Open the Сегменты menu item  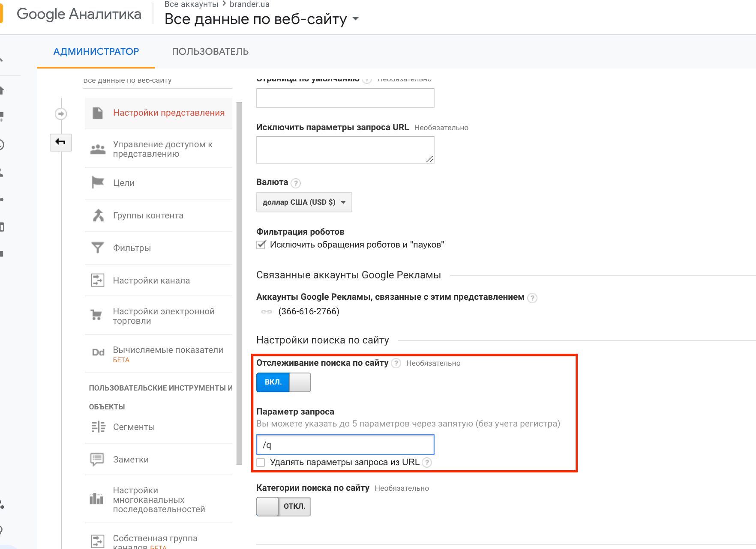pyautogui.click(x=134, y=427)
